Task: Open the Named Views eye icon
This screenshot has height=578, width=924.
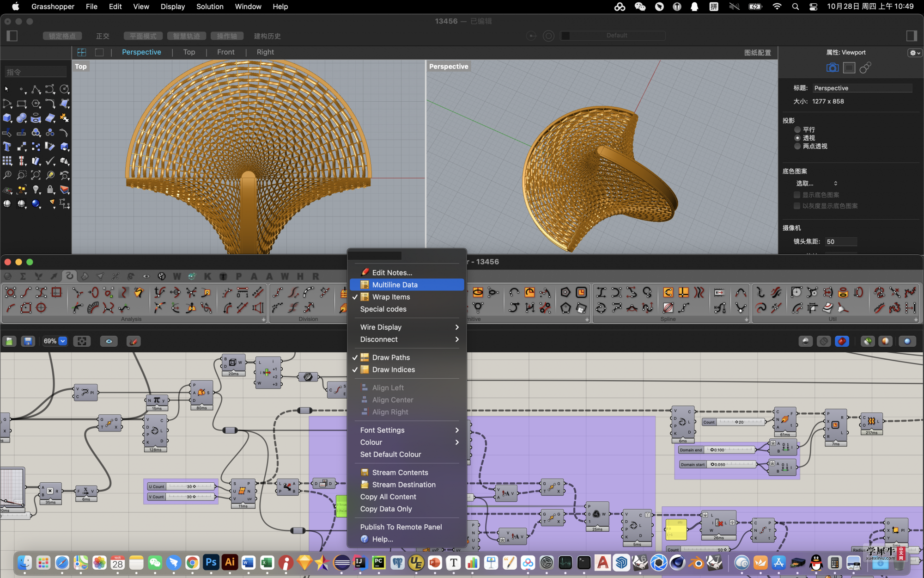Action: click(x=109, y=341)
